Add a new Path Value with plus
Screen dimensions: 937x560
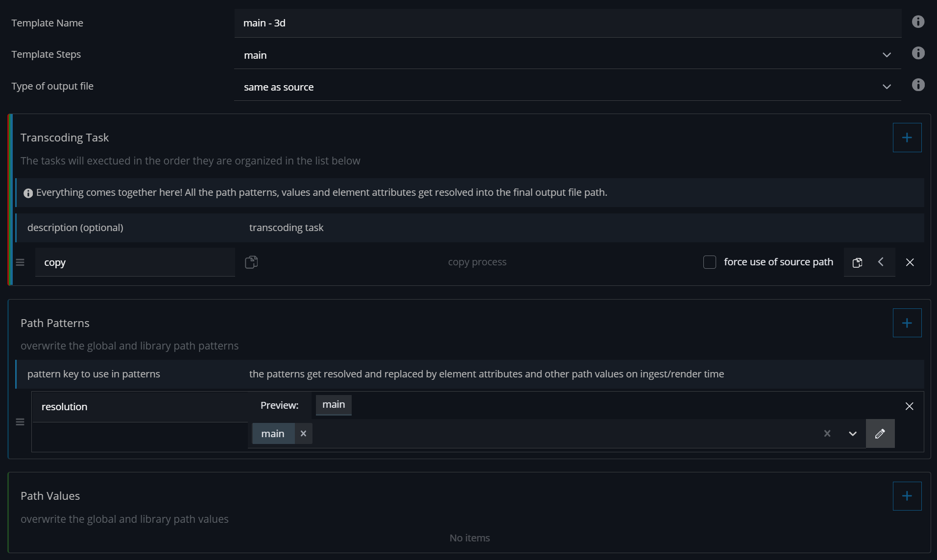(907, 496)
